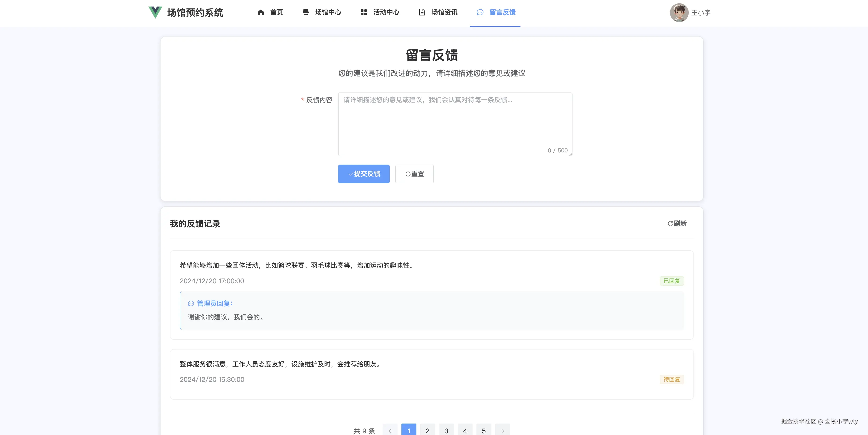Click the 留言反馈 speech bubble icon
Viewport: 868px width, 435px height.
click(x=480, y=12)
